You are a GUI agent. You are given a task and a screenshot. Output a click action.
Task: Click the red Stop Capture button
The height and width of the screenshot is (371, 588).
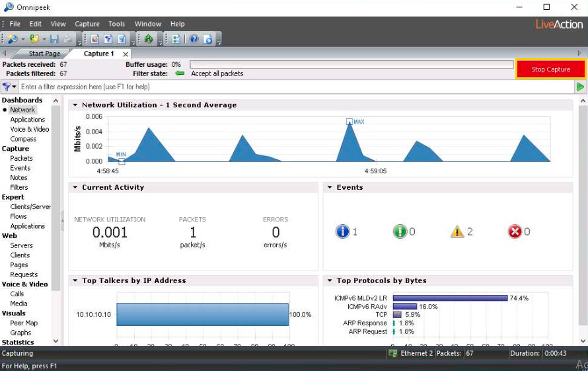[550, 69]
